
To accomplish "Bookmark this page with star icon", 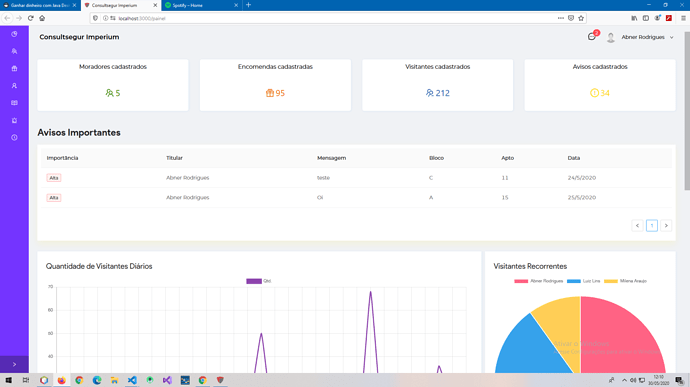I will point(581,18).
